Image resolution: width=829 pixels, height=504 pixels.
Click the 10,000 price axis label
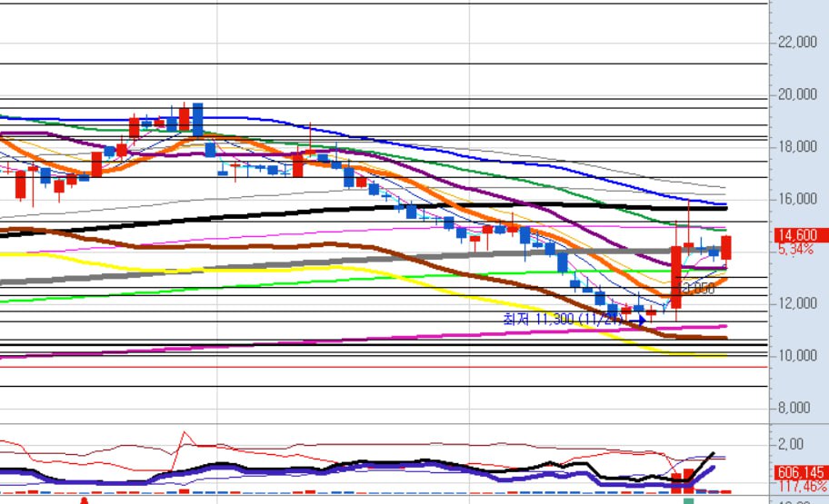pos(797,356)
